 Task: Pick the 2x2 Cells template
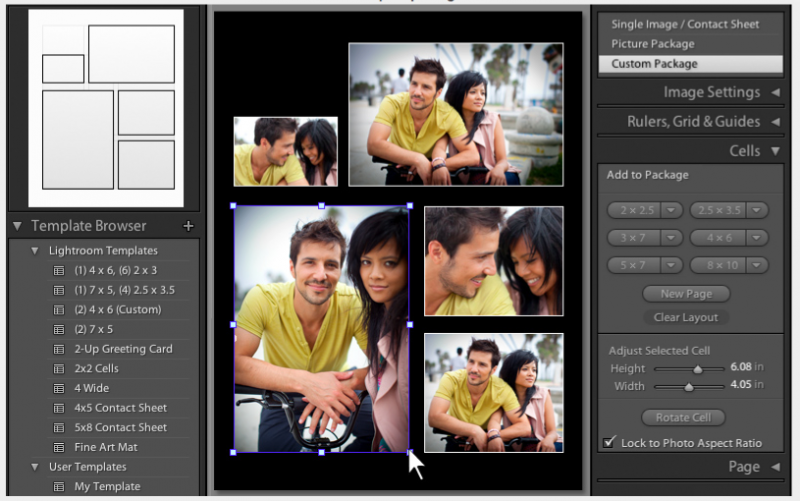96,368
